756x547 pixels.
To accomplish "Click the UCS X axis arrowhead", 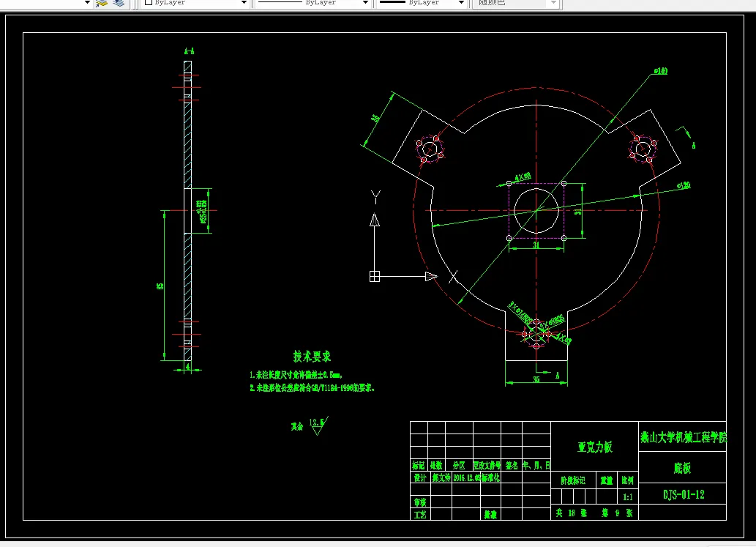I will [431, 276].
